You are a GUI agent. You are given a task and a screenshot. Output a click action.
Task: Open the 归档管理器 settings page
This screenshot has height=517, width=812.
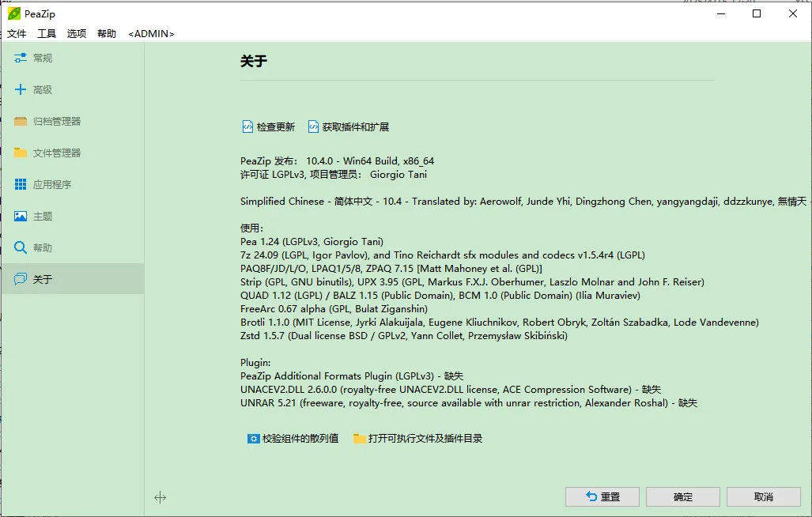point(73,121)
